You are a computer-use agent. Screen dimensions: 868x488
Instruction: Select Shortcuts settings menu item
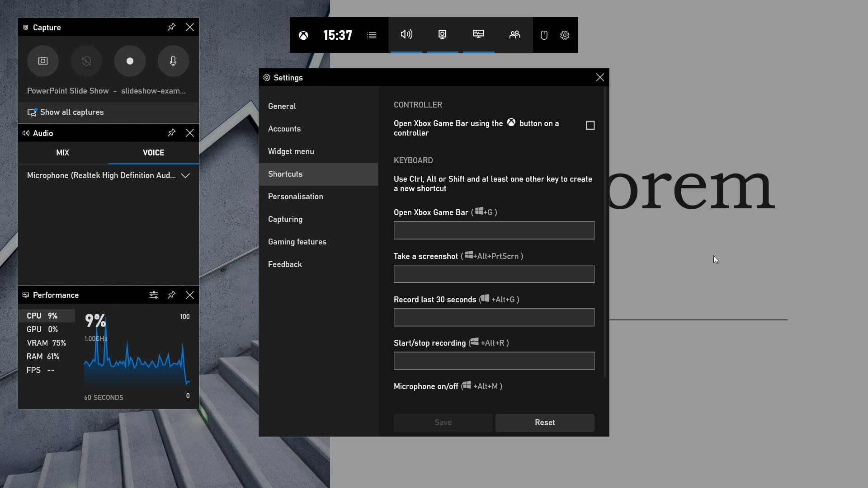point(285,174)
